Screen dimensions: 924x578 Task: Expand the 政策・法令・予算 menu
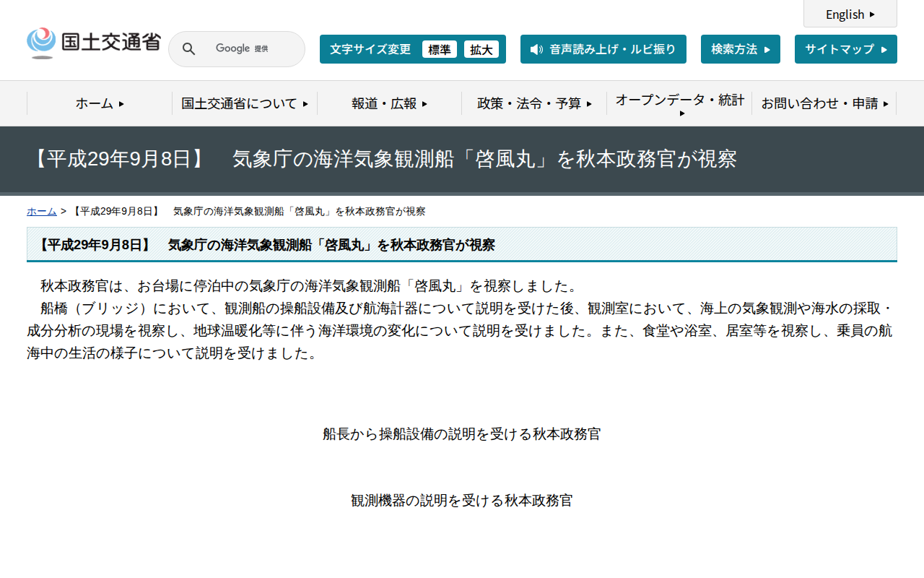click(536, 103)
